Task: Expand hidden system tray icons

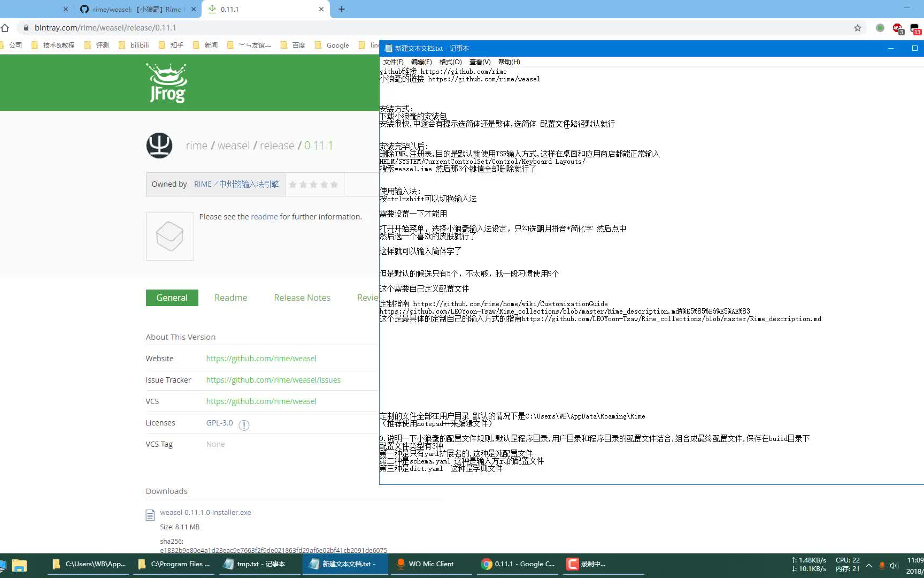Action: tap(869, 565)
